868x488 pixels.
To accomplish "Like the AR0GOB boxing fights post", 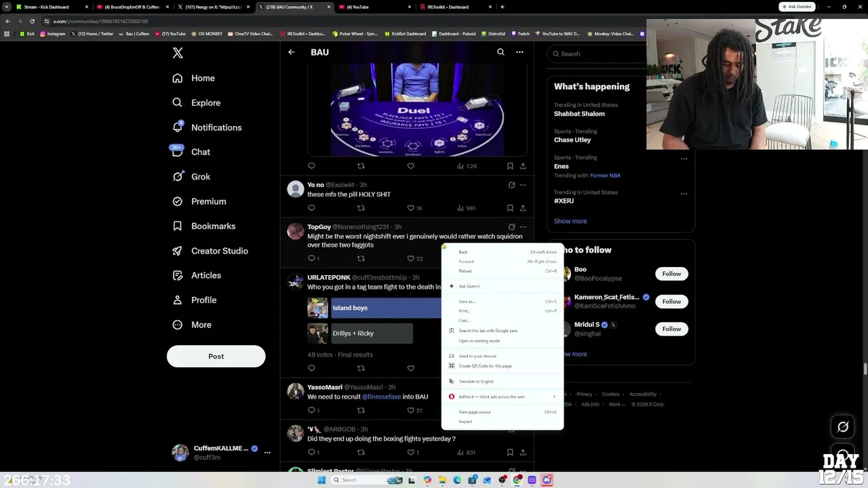I will 412,452.
